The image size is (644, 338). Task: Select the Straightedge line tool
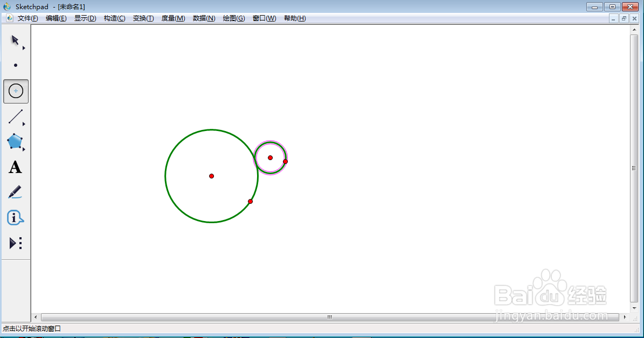point(16,116)
